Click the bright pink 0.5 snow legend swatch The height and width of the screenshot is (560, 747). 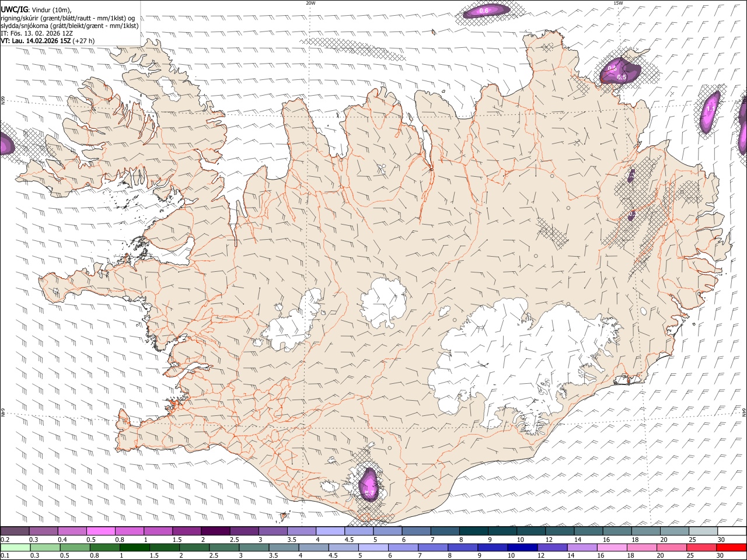click(x=100, y=531)
